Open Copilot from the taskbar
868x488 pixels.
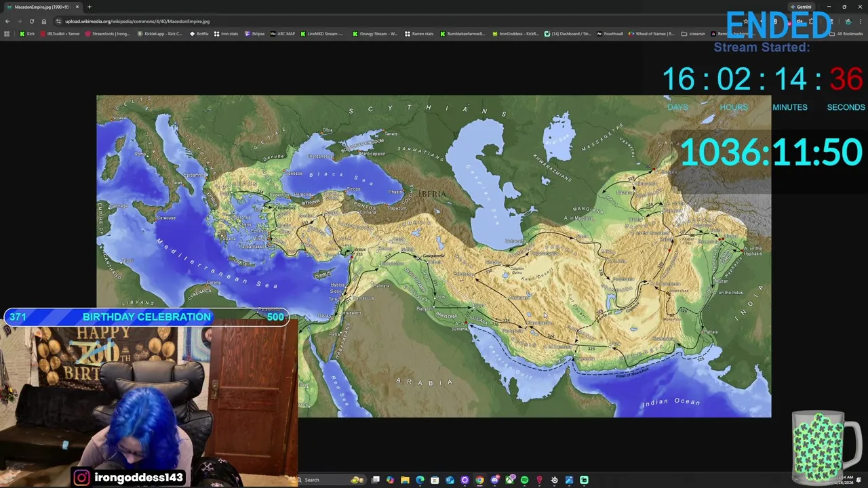click(x=390, y=480)
